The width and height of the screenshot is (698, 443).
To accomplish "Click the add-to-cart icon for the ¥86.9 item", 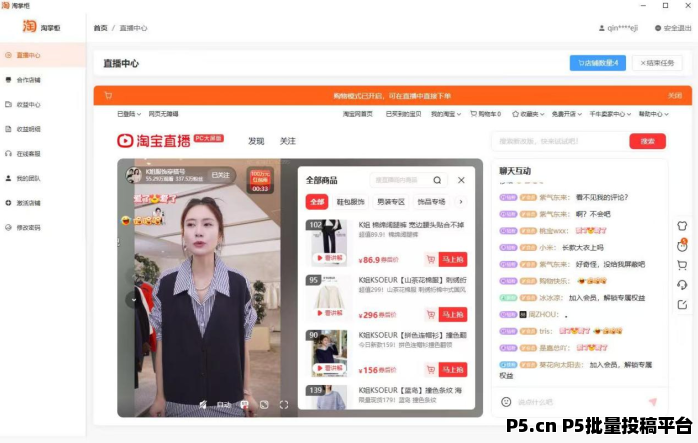I will click(430, 258).
